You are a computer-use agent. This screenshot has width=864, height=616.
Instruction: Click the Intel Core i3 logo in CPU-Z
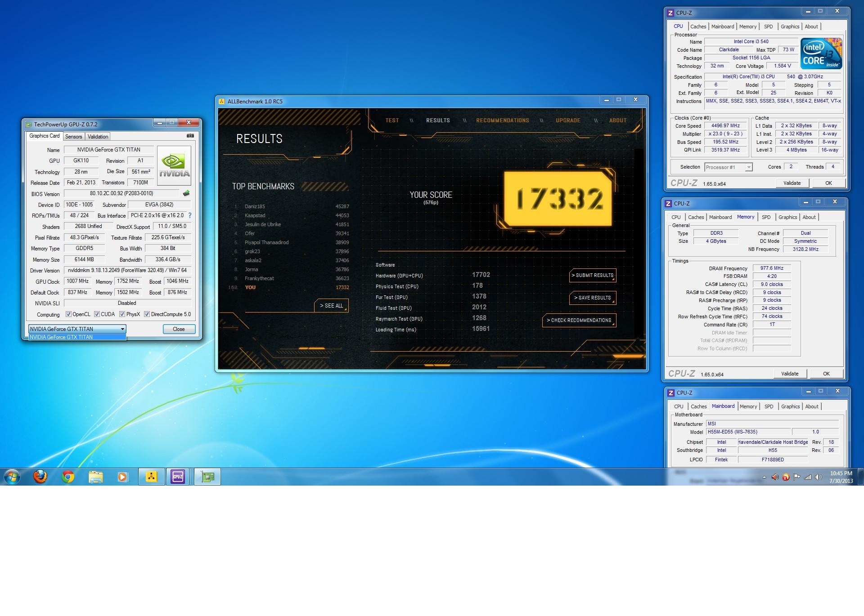[821, 54]
